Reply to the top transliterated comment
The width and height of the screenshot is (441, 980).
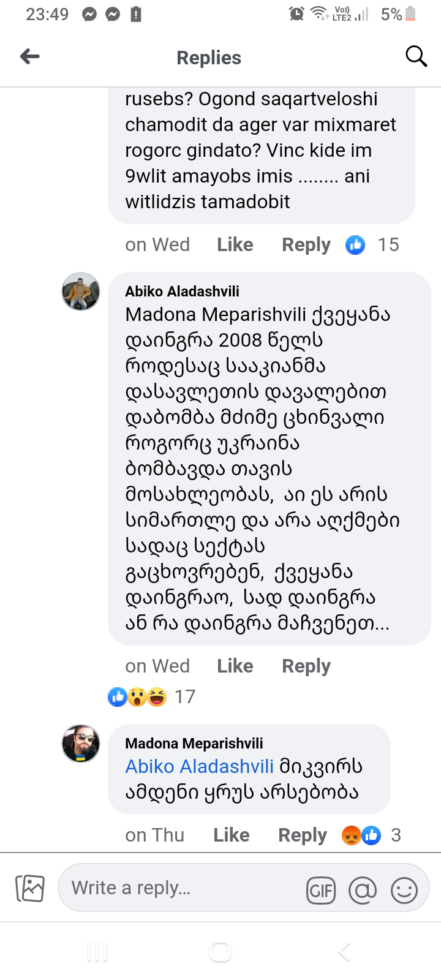click(x=306, y=245)
